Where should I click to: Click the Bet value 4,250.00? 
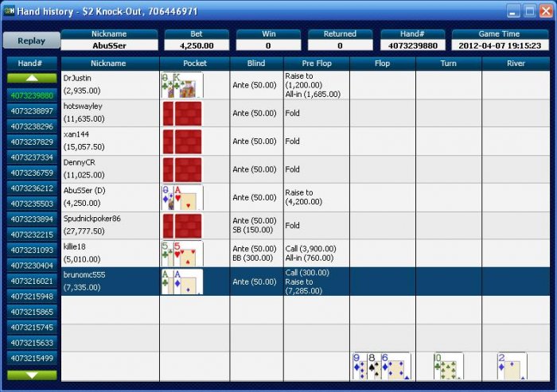[x=197, y=45]
